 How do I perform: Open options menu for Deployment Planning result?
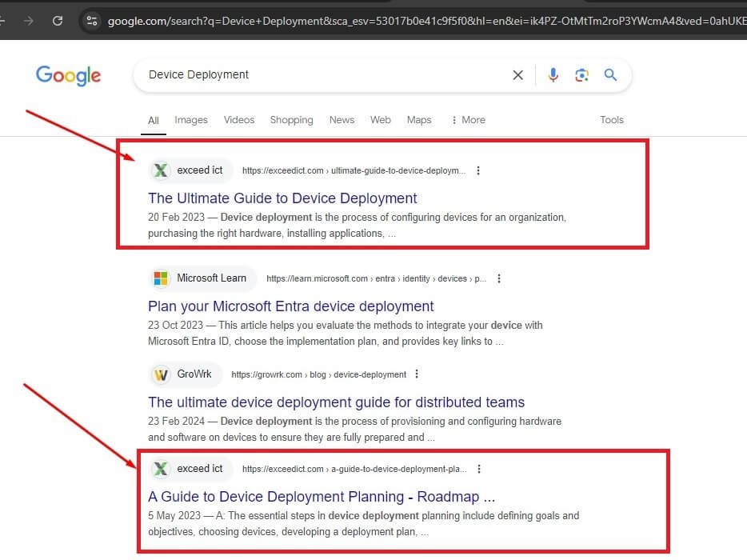pos(479,469)
